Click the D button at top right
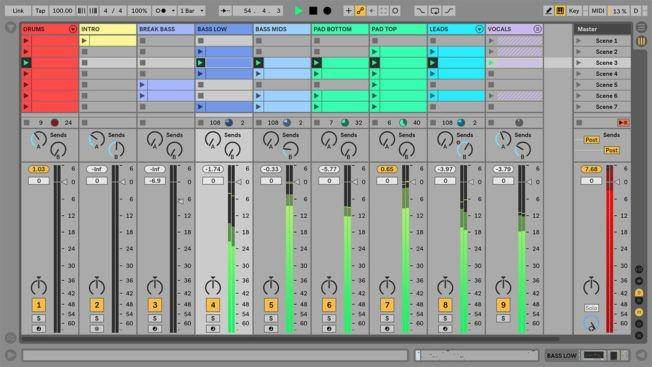This screenshot has width=652, height=367. coord(636,11)
